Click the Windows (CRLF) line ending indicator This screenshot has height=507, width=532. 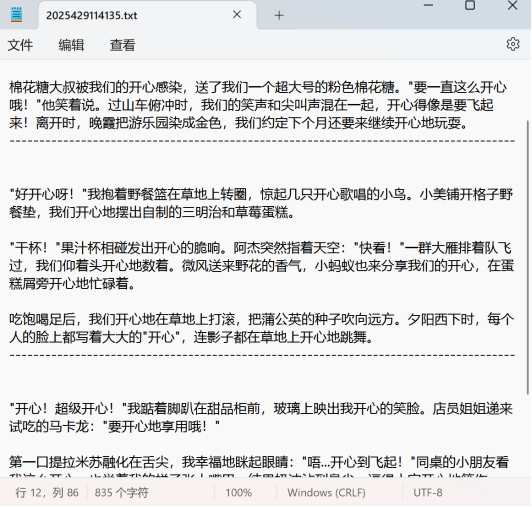326,492
